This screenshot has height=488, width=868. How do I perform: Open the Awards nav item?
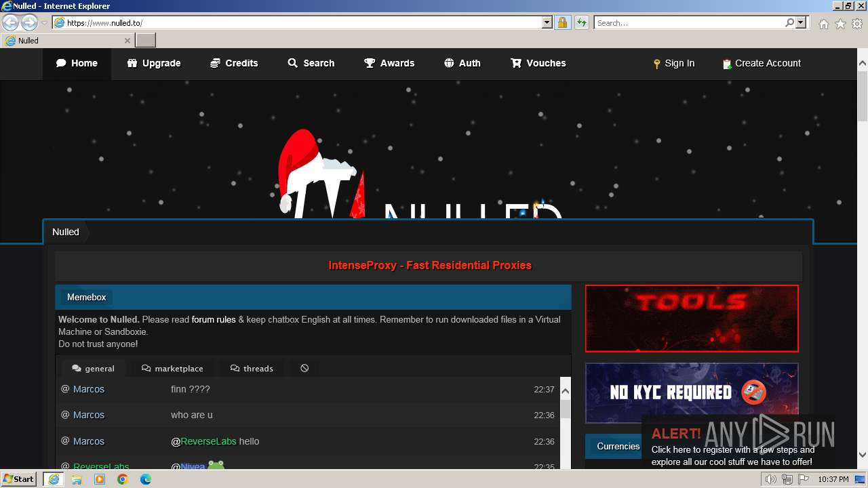pos(389,63)
